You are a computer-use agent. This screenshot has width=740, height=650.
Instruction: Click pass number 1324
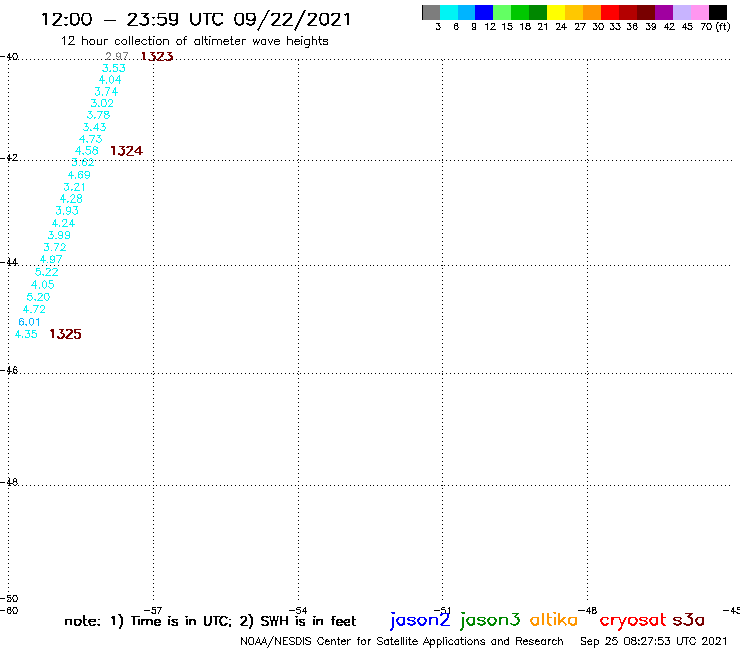pos(126,151)
